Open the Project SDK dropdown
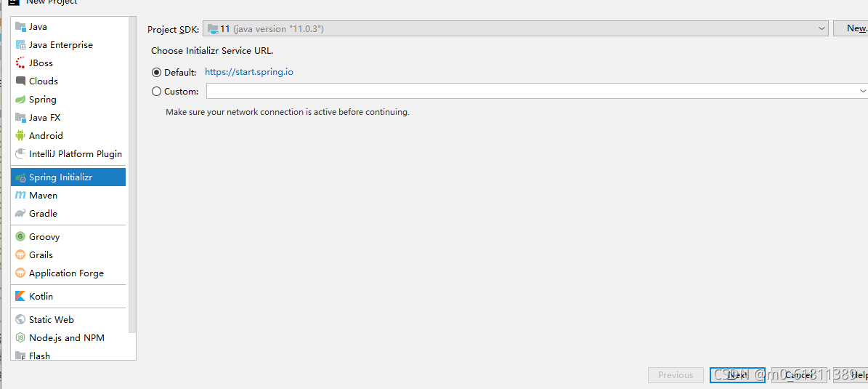This screenshot has width=868, height=389. (x=516, y=28)
